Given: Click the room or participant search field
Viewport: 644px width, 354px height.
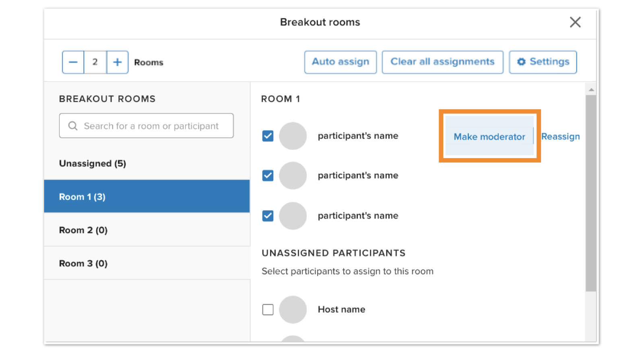Looking at the screenshot, I should [151, 126].
